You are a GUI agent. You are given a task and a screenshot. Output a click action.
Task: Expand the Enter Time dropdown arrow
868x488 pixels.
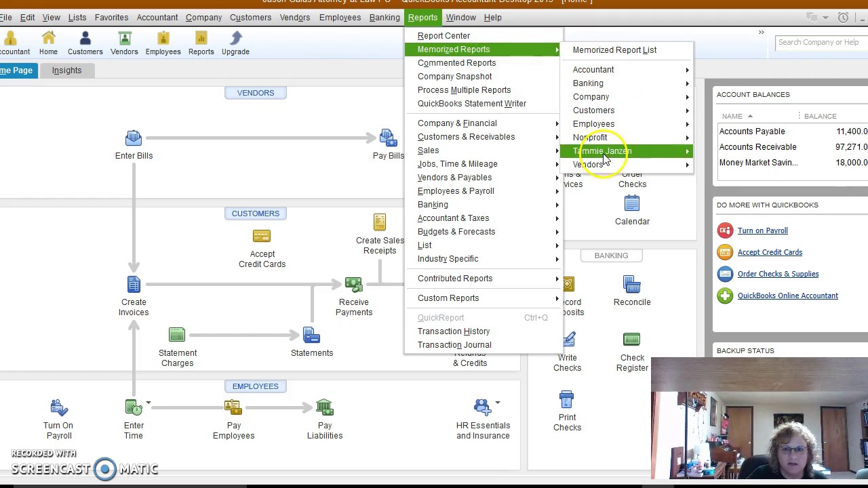[148, 403]
